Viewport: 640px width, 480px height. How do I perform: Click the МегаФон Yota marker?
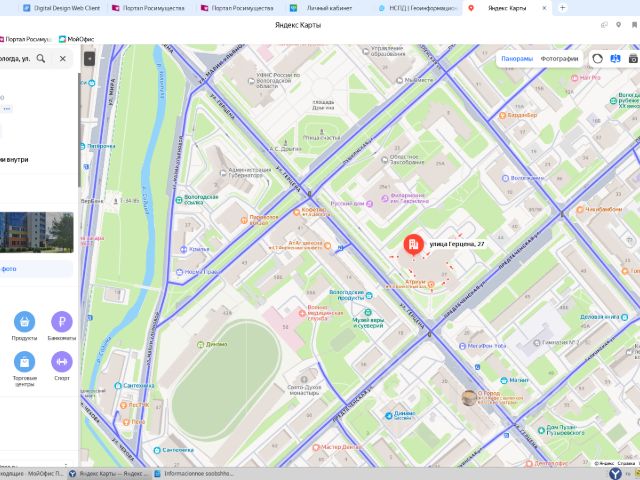[462, 346]
